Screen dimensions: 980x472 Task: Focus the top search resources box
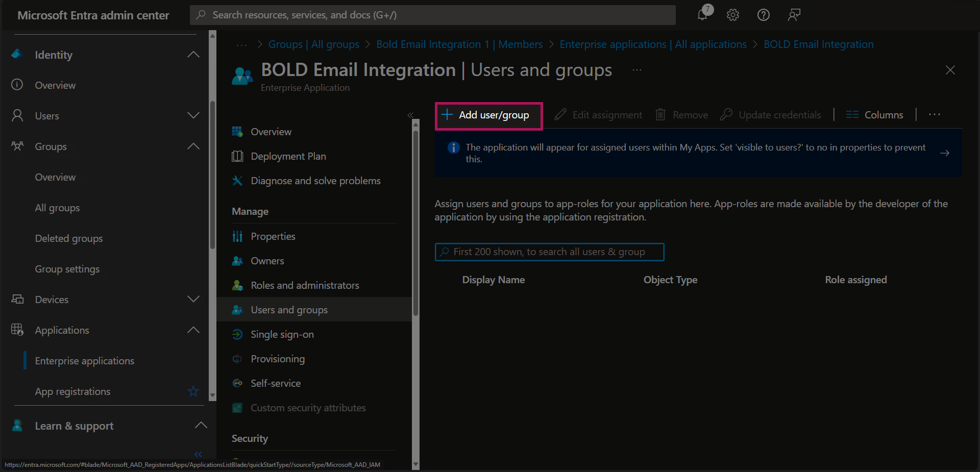tap(433, 15)
